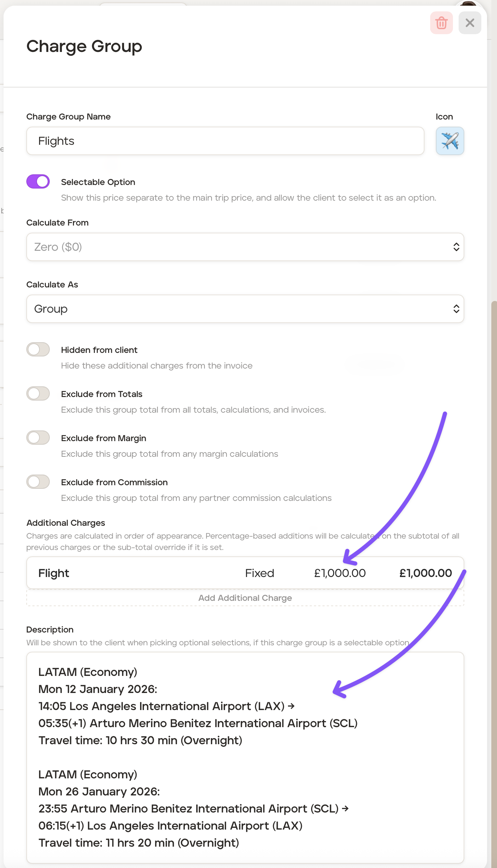Place cursor on Mon 12 January 2026 line
497x868 pixels.
click(98, 689)
